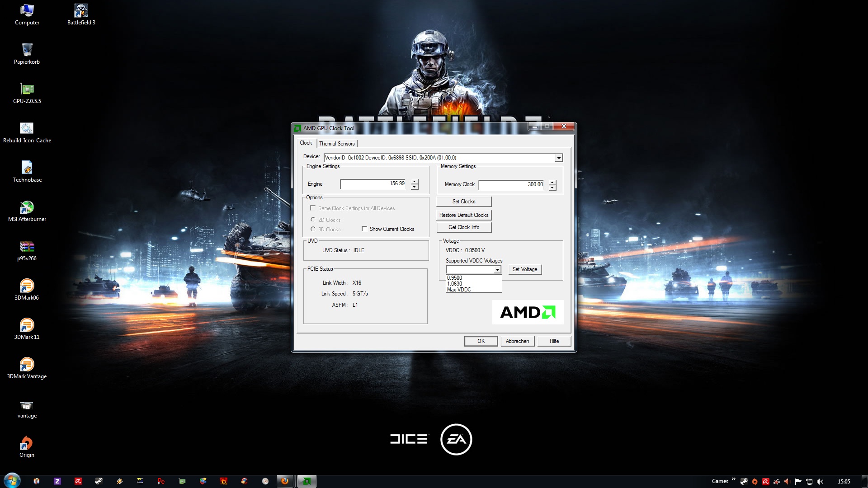Decrease Engine clock with down arrow
This screenshot has height=488, width=868.
pyautogui.click(x=415, y=187)
